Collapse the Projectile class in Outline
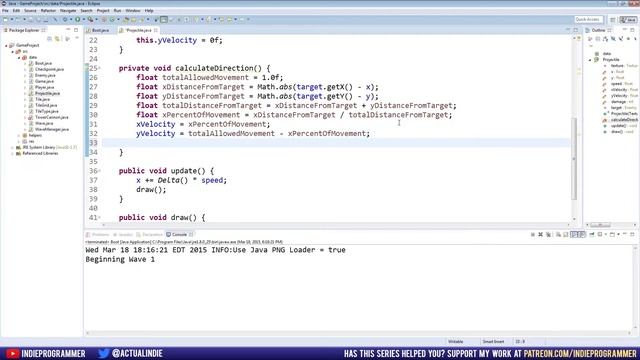The width and height of the screenshot is (640, 360). click(590, 60)
